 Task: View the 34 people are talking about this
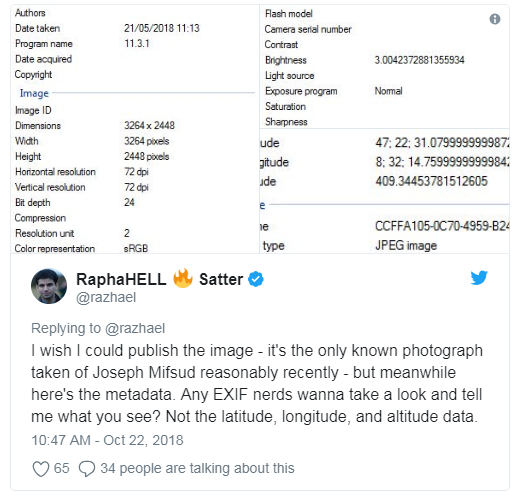pos(197,468)
